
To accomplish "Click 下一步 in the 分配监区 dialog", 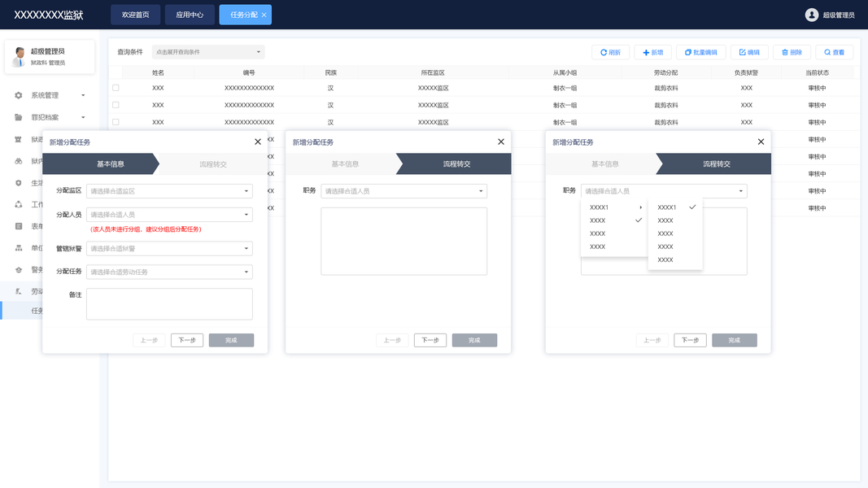I will pyautogui.click(x=187, y=340).
